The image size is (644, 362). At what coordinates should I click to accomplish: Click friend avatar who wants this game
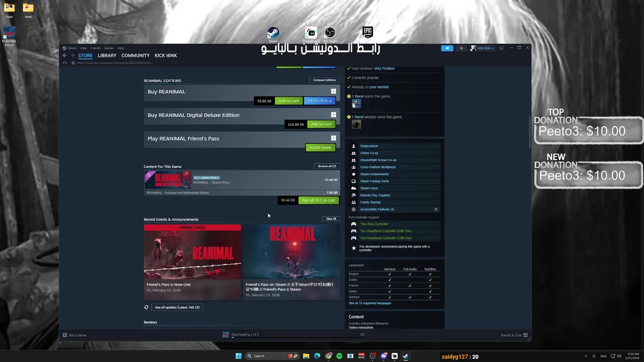(x=356, y=104)
